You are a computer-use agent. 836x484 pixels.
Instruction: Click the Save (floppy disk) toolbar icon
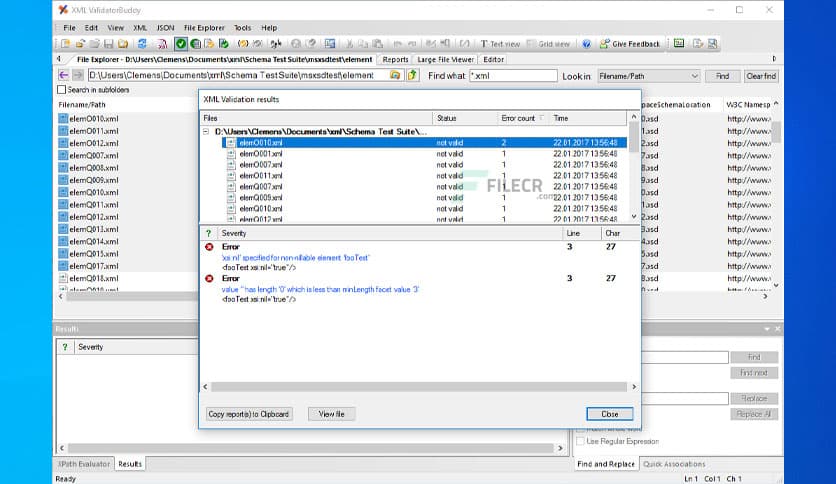[109, 44]
